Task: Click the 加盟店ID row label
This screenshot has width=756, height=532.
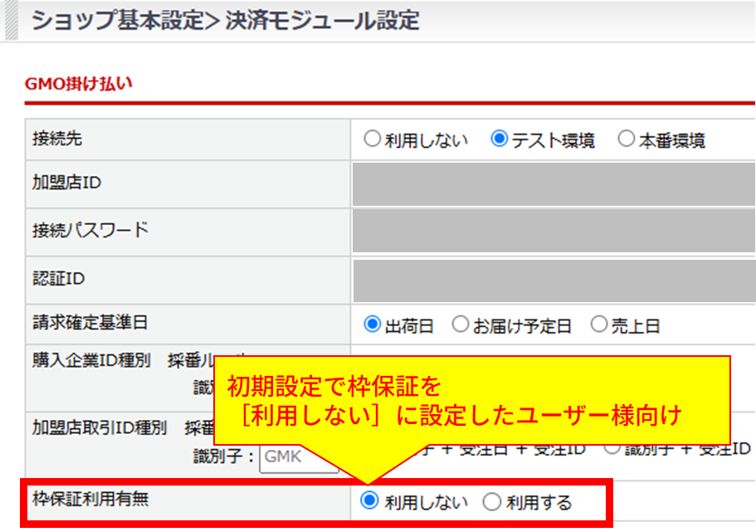Action: [x=66, y=183]
